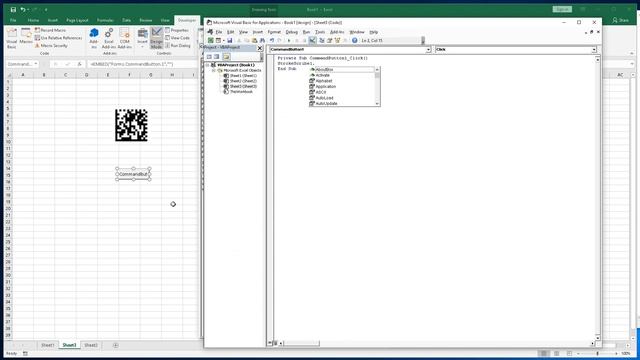Click Record Macro in Excel ribbon

50,30
